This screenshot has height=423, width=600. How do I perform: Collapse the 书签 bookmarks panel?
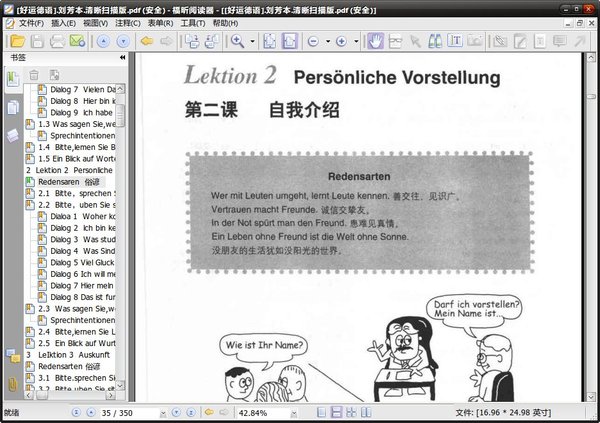[x=122, y=57]
